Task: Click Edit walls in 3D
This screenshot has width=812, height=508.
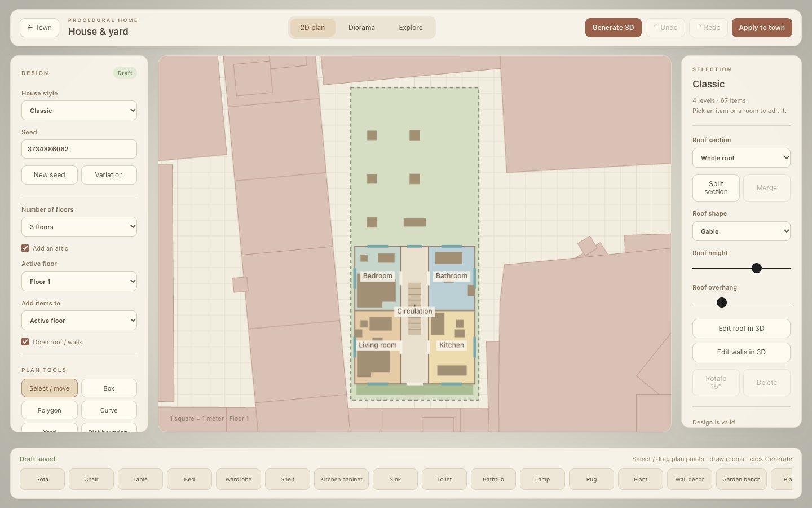Action: 741,352
